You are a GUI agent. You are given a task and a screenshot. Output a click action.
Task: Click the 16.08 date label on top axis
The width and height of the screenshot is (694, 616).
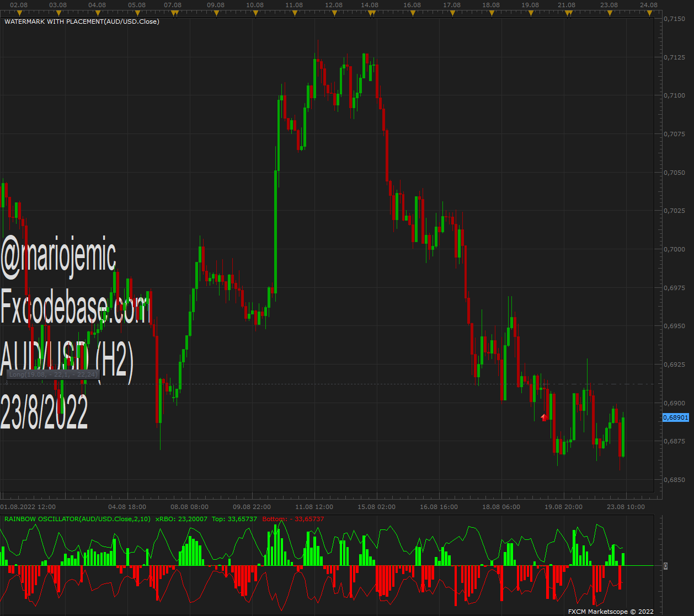click(412, 5)
